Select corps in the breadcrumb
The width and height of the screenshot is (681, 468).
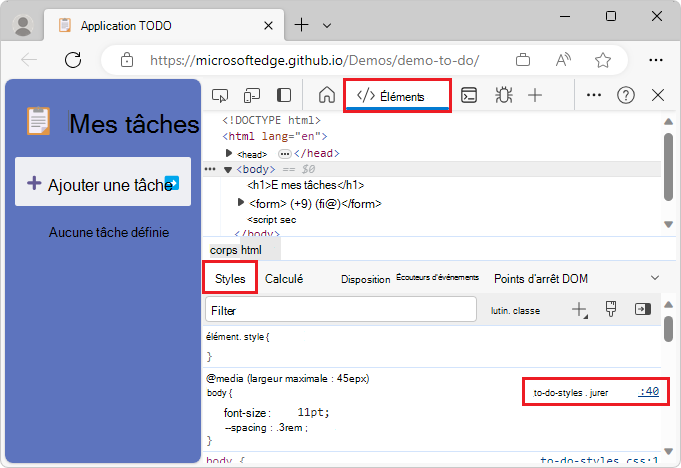coord(224,250)
